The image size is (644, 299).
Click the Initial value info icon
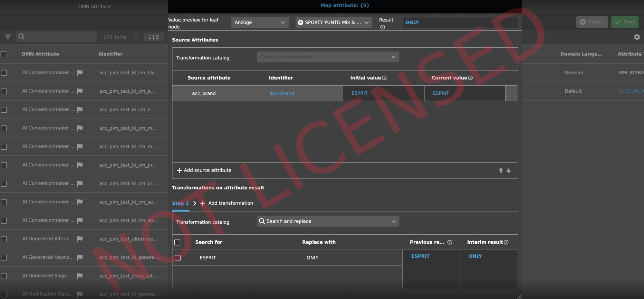click(384, 78)
